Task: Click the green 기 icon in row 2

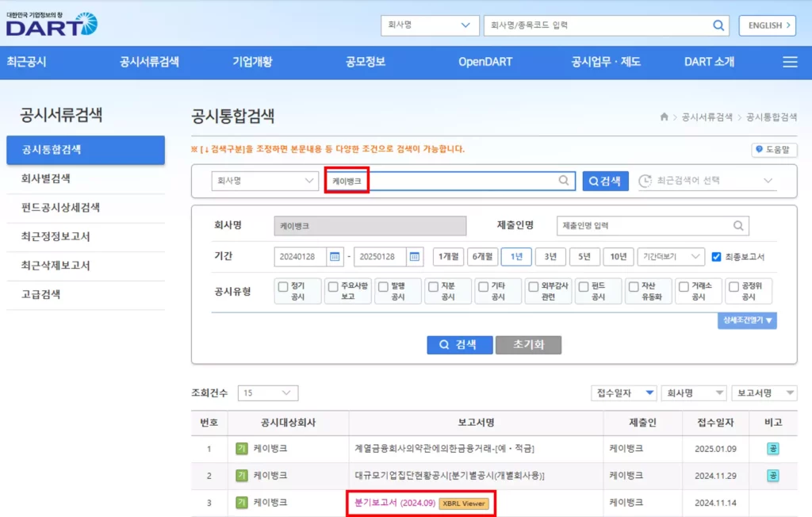Action: click(x=241, y=476)
